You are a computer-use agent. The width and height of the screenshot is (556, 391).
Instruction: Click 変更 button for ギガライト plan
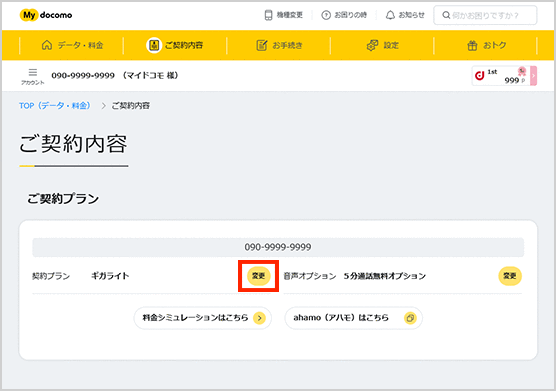[x=258, y=276]
